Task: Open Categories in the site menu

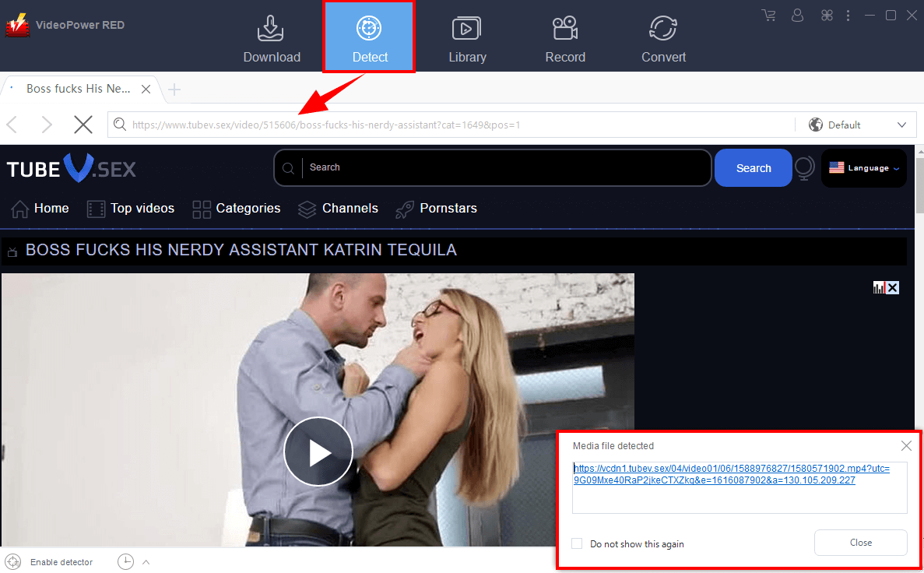Action: pyautogui.click(x=237, y=209)
